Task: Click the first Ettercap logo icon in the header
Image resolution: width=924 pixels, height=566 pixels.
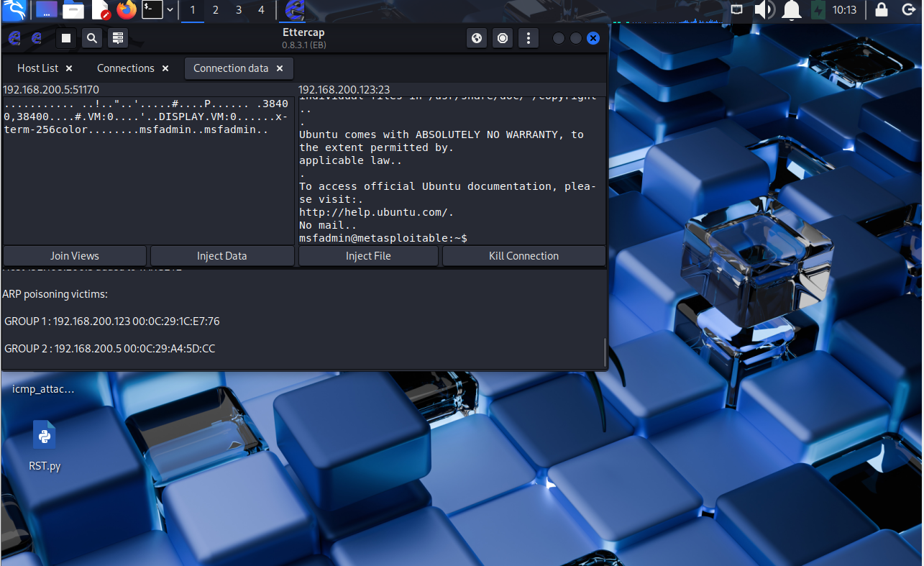Action: click(15, 38)
